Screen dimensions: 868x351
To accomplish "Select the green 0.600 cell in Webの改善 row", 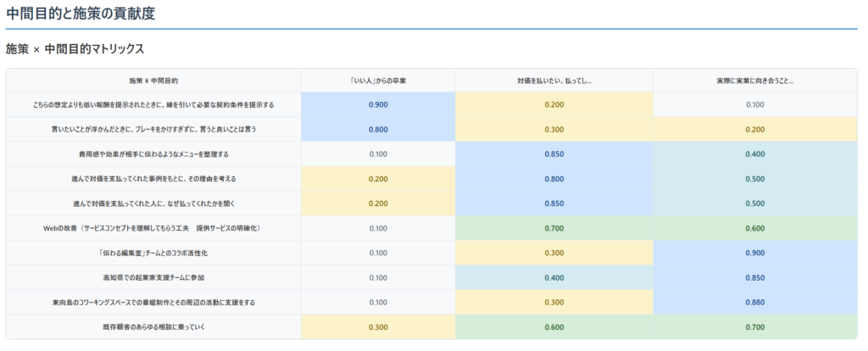I will point(754,228).
